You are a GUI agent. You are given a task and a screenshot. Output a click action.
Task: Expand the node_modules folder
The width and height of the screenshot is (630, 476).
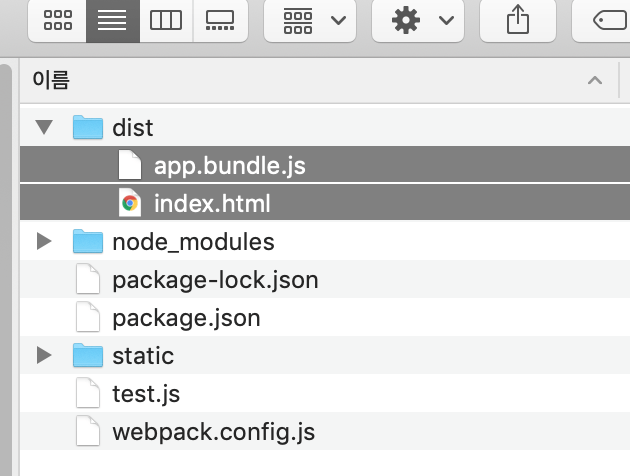44,242
